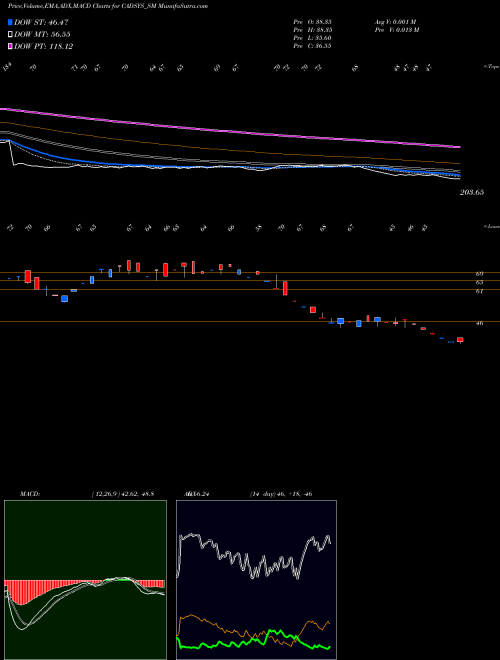This screenshot has width=500, height=660.
Task: Select the DOW ST legend label
Action: pos(41,22)
